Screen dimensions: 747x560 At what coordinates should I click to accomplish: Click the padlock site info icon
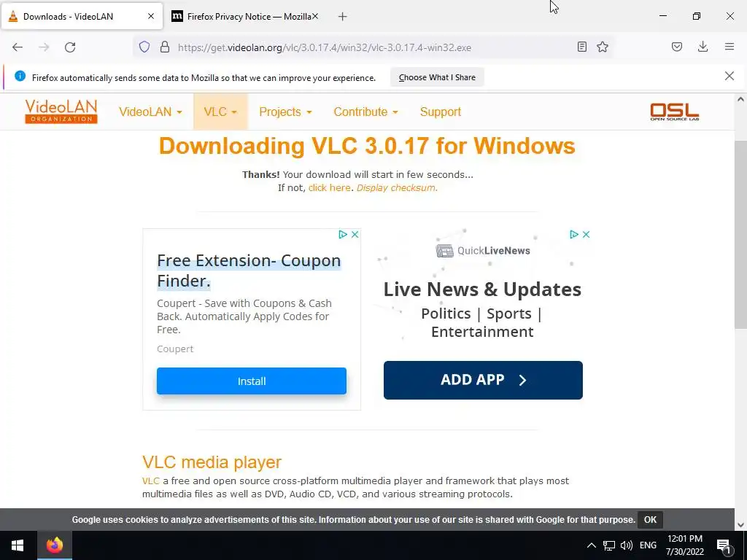pyautogui.click(x=165, y=47)
